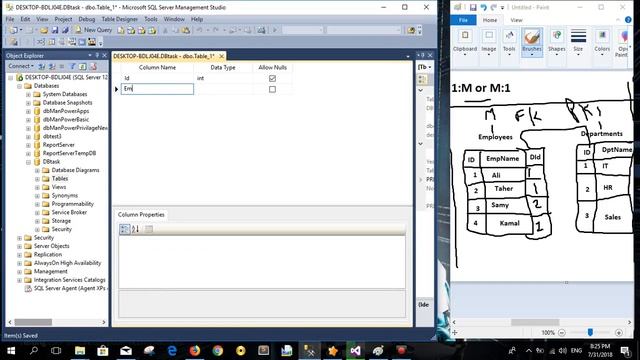Uncheck Allow Nulls for Id column
The height and width of the screenshot is (360, 640).
pyautogui.click(x=272, y=78)
